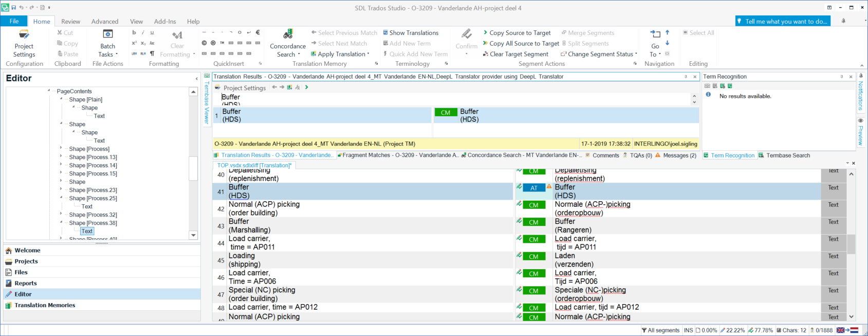Apply bold formatting

pos(134,32)
